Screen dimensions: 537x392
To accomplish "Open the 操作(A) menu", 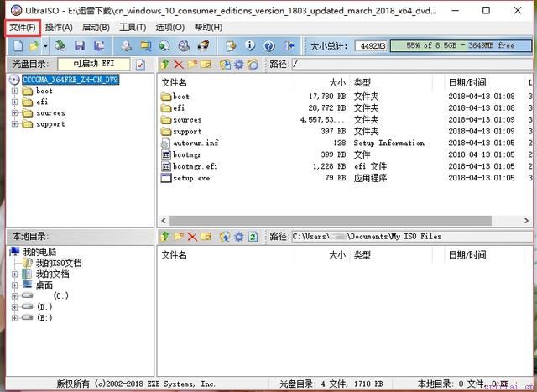I will point(59,28).
